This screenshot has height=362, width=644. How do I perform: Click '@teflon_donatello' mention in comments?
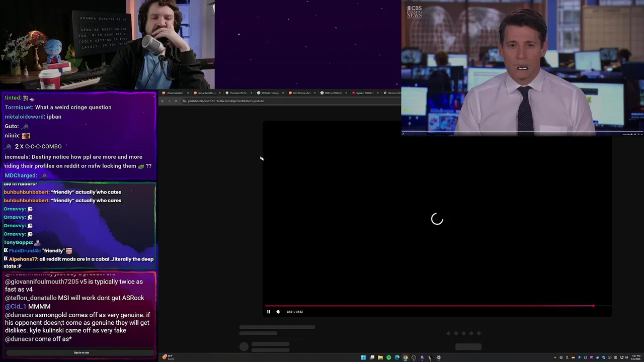(x=31, y=298)
